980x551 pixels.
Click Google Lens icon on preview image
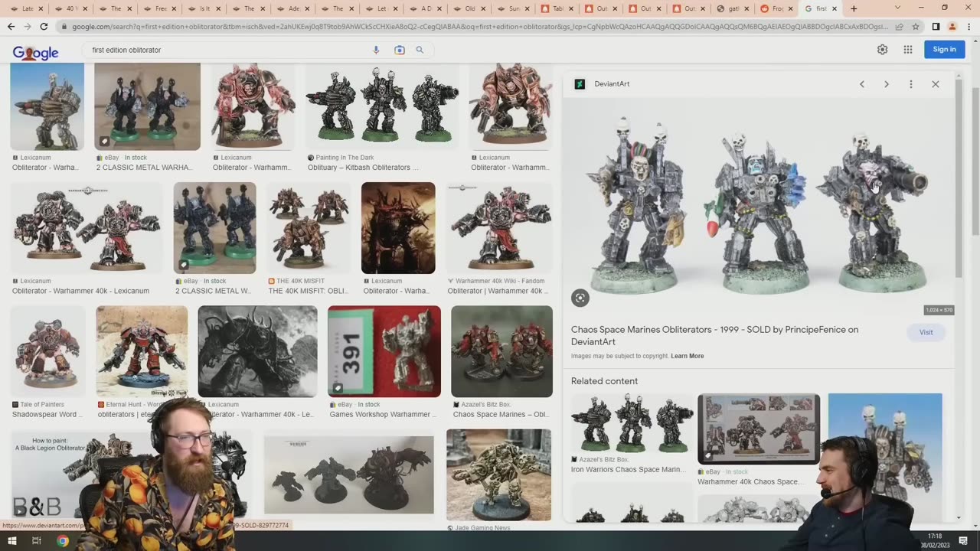[580, 298]
